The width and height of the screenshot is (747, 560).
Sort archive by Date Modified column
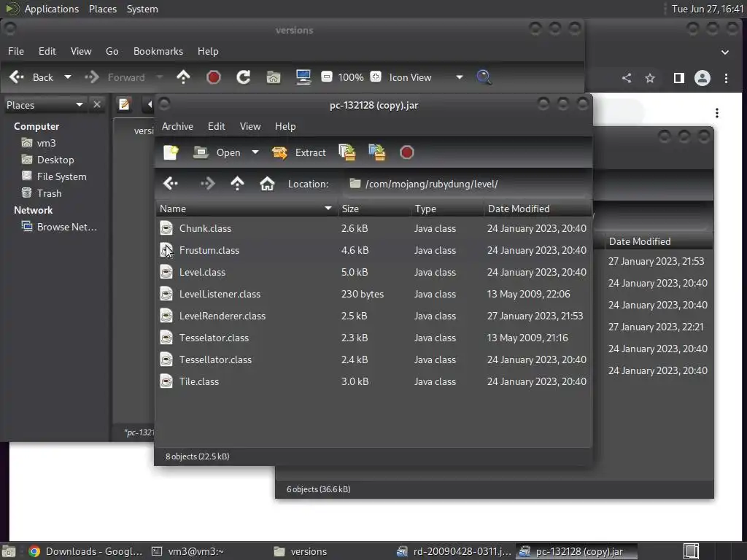coord(538,209)
